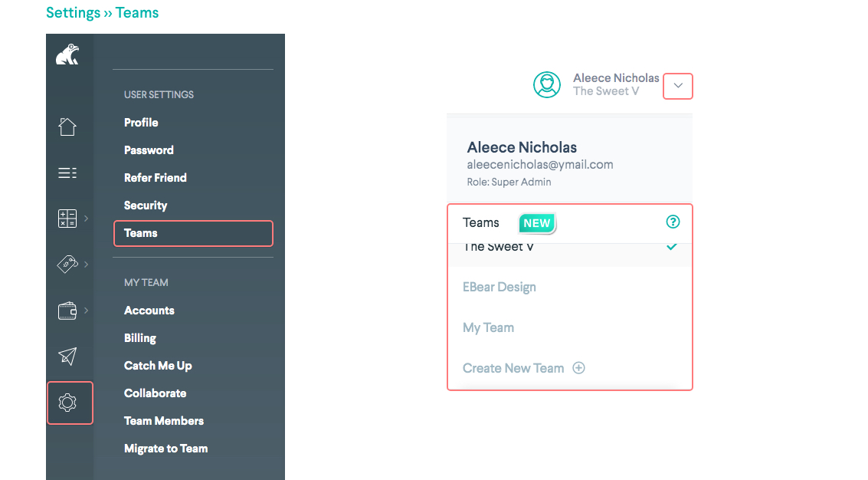Click the Teams help question mark icon
The image size is (868, 480).
coord(673,222)
